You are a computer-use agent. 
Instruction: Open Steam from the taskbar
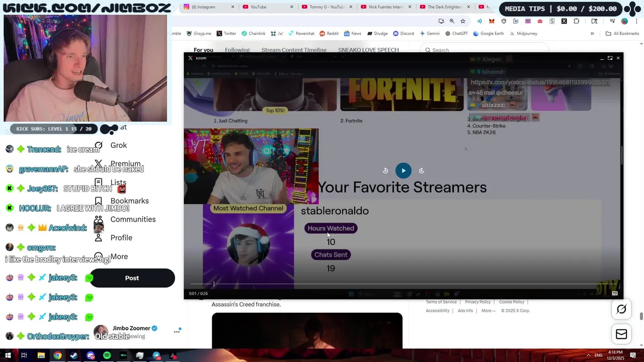coord(74,355)
